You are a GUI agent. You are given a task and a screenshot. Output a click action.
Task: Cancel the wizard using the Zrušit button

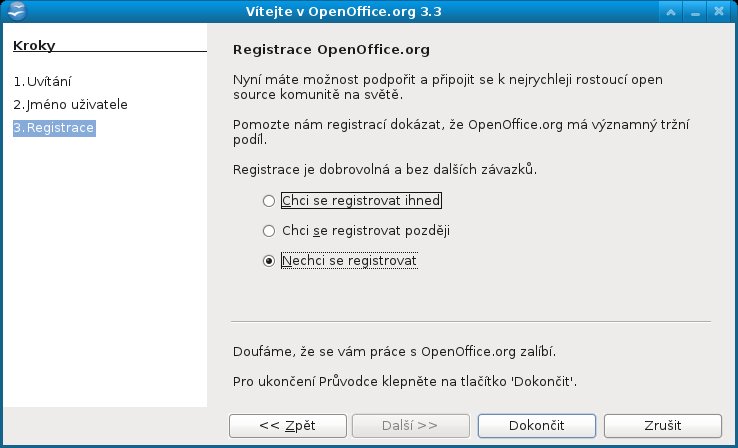tap(663, 426)
